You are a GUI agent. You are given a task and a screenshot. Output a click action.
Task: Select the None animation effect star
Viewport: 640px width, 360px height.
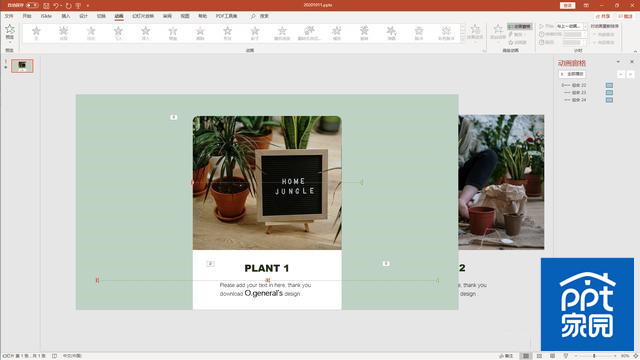coord(36,33)
